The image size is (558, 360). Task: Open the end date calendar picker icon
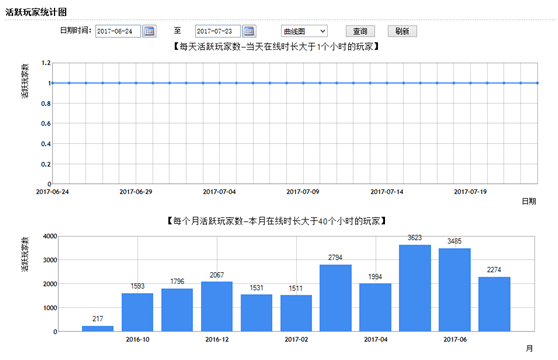click(249, 31)
